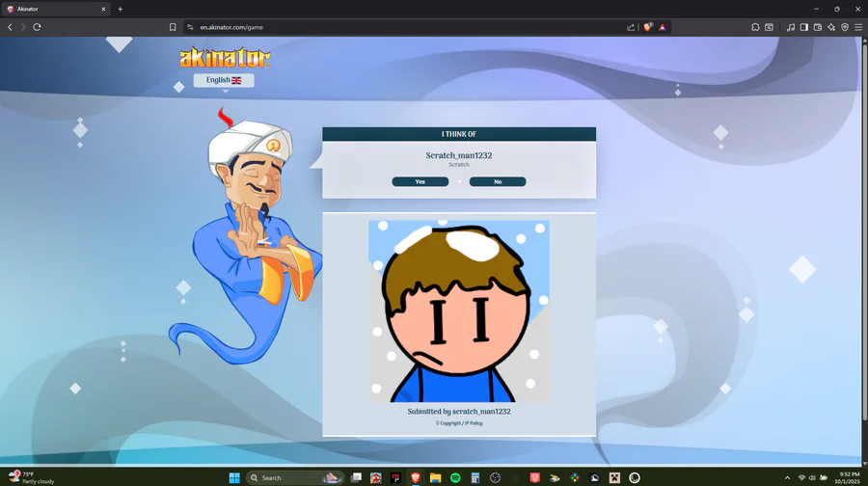Screen dimensions: 868x486
Task: Close the Akinator tab
Action: [x=103, y=9]
